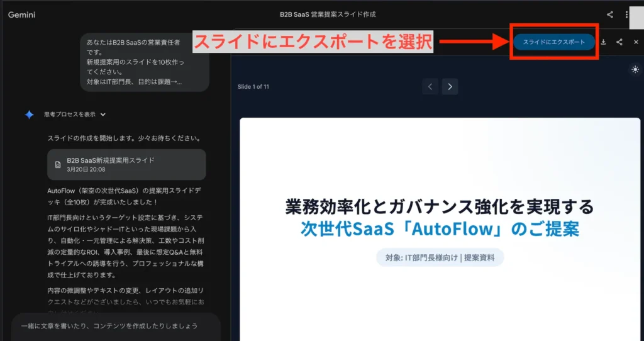Click the Slide 1 of 11 indicator
Screen dimensions: 644x341
pyautogui.click(x=253, y=87)
